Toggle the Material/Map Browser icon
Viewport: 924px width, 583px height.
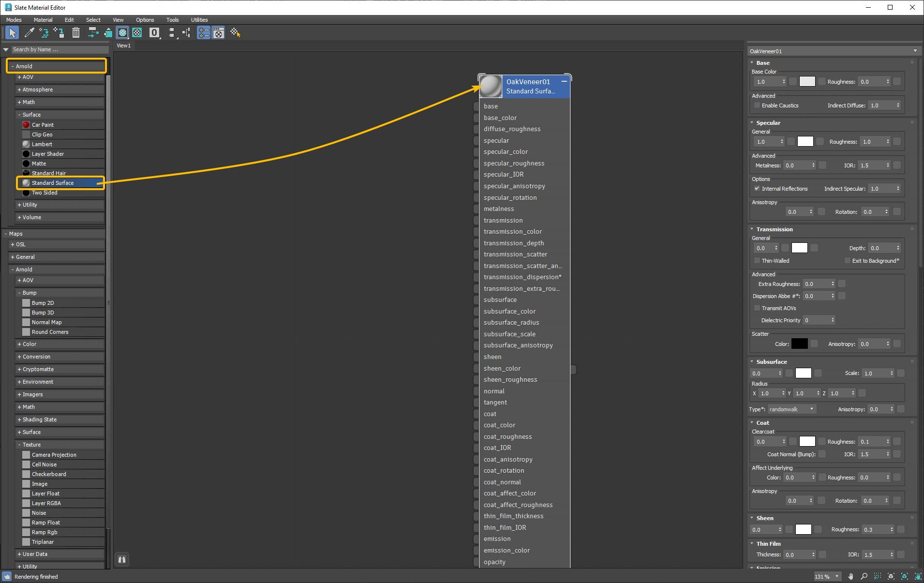pyautogui.click(x=204, y=32)
